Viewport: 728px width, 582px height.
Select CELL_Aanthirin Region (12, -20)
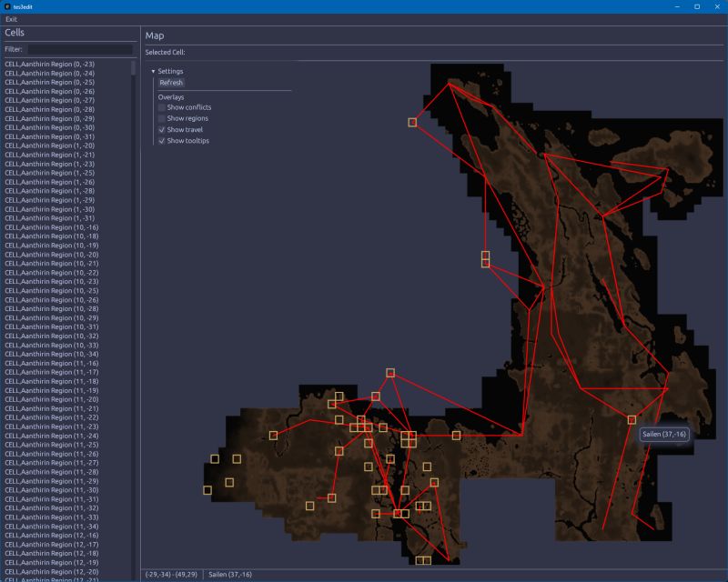52,572
